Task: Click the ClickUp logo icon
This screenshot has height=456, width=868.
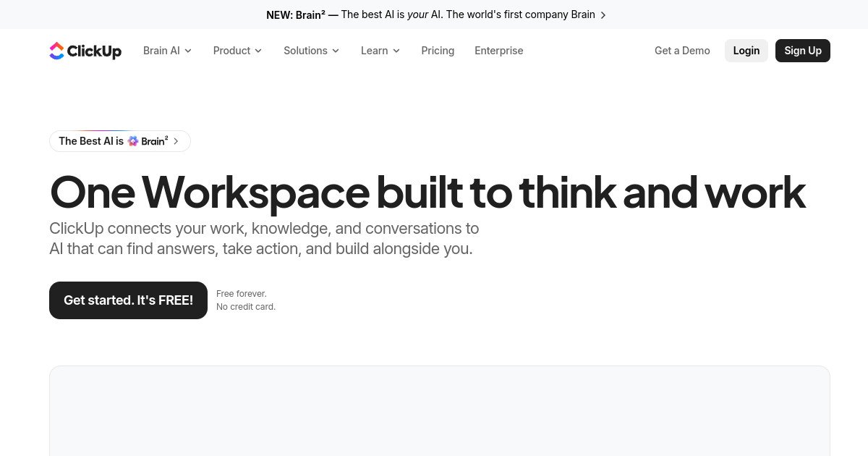Action: (56, 51)
